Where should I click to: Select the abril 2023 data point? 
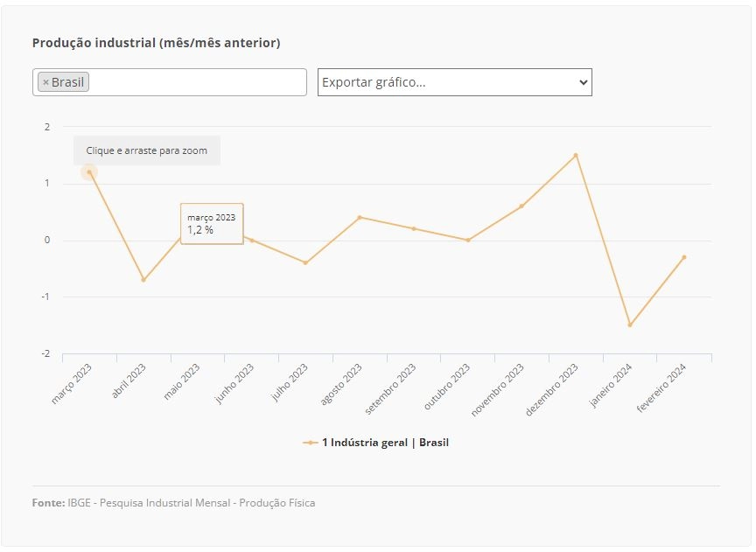[x=143, y=280]
